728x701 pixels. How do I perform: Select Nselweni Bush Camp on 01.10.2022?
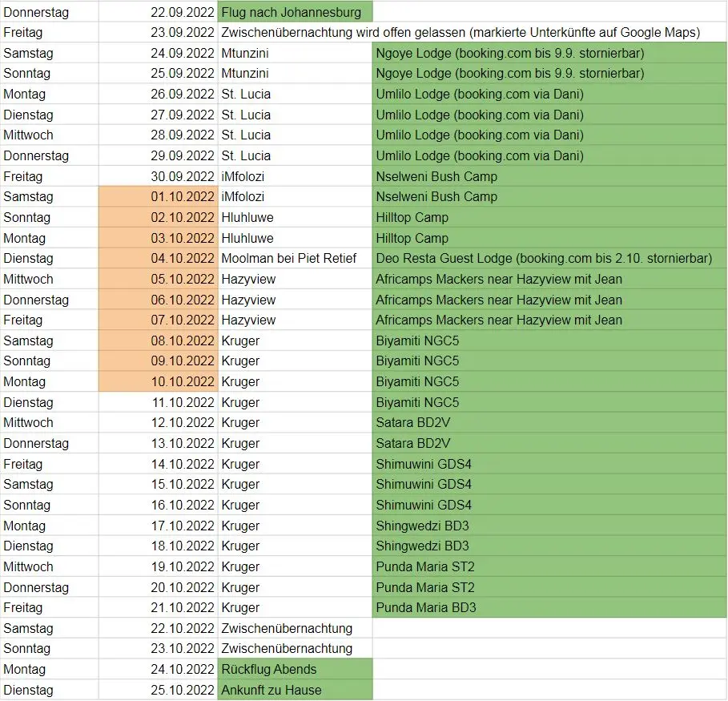(x=549, y=196)
